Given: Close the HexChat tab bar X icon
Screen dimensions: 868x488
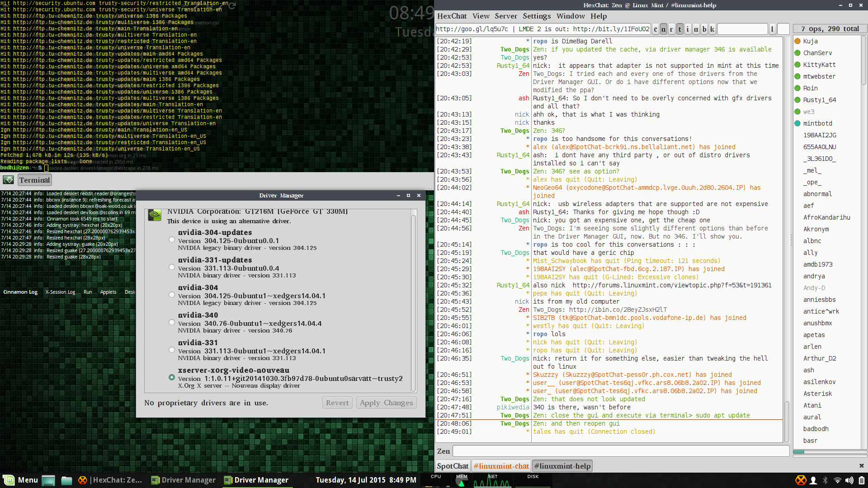Looking at the screenshot, I should 861,466.
